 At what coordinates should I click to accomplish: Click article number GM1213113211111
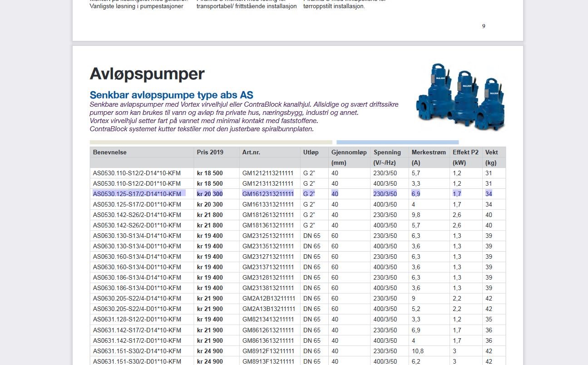click(x=268, y=183)
